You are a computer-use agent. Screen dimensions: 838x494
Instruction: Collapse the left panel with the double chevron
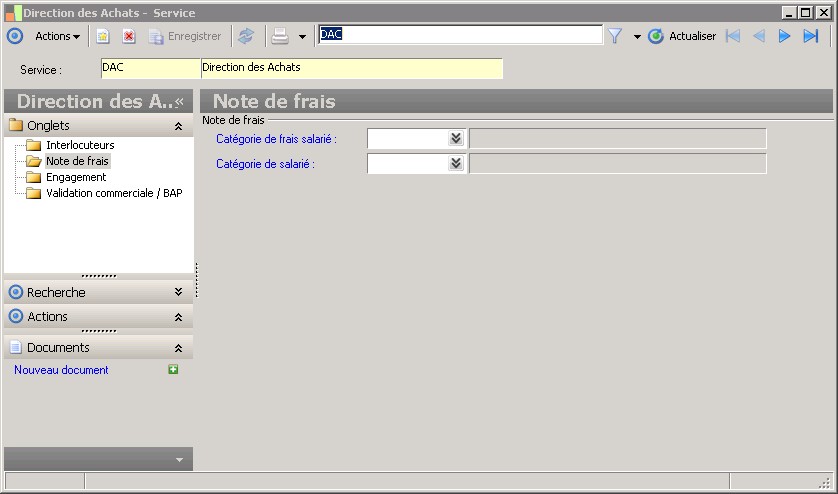click(180, 102)
